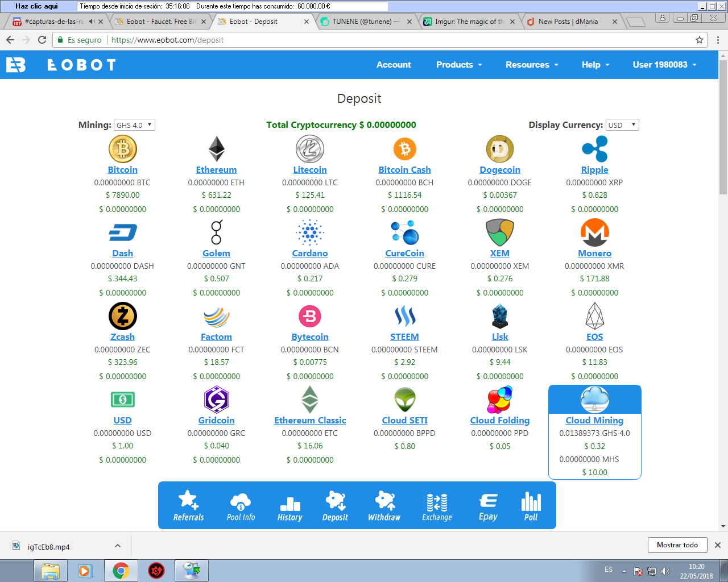Screen dimensions: 728x582
Task: Click the volume icon in system tray
Action: [x=665, y=571]
